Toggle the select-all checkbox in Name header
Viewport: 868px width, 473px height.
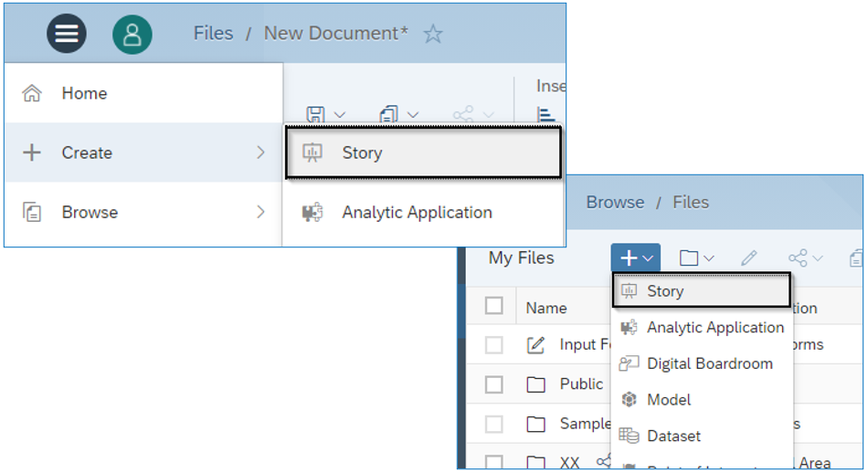493,305
